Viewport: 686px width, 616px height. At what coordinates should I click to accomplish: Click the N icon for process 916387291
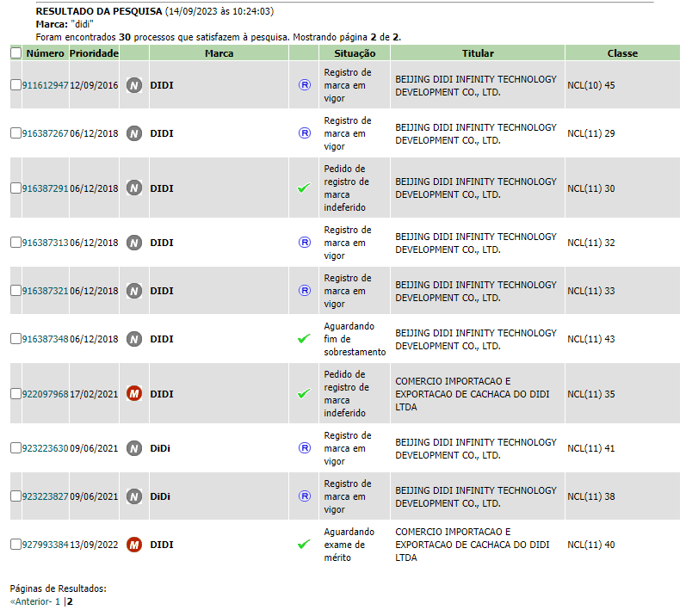pos(134,188)
